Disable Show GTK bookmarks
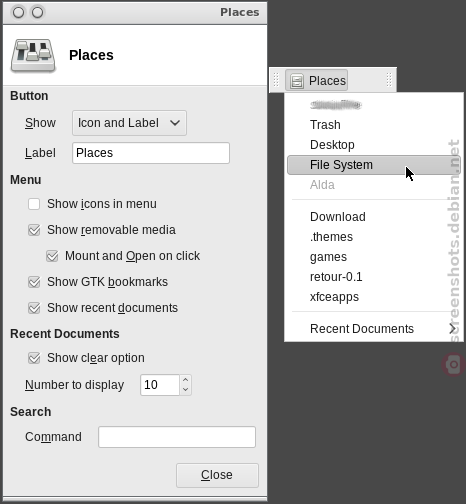 tap(34, 282)
